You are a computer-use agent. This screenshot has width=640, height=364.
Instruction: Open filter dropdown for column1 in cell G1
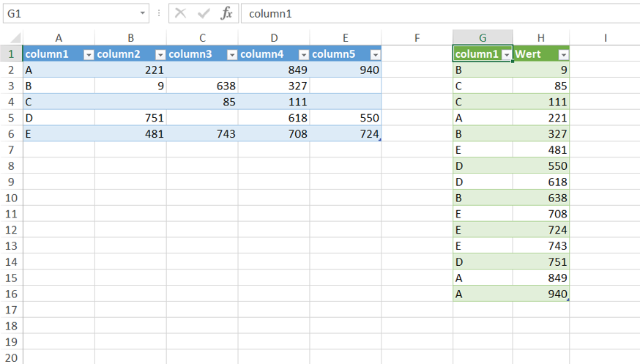point(507,54)
